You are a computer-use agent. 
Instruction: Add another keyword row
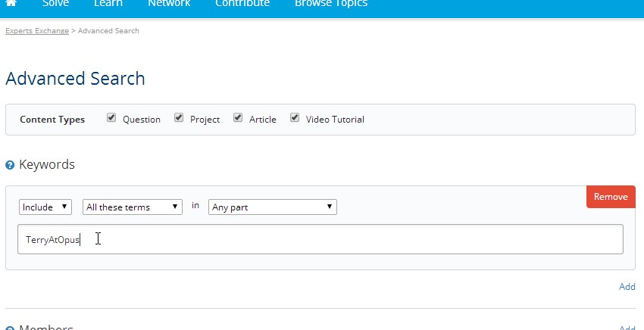click(627, 287)
